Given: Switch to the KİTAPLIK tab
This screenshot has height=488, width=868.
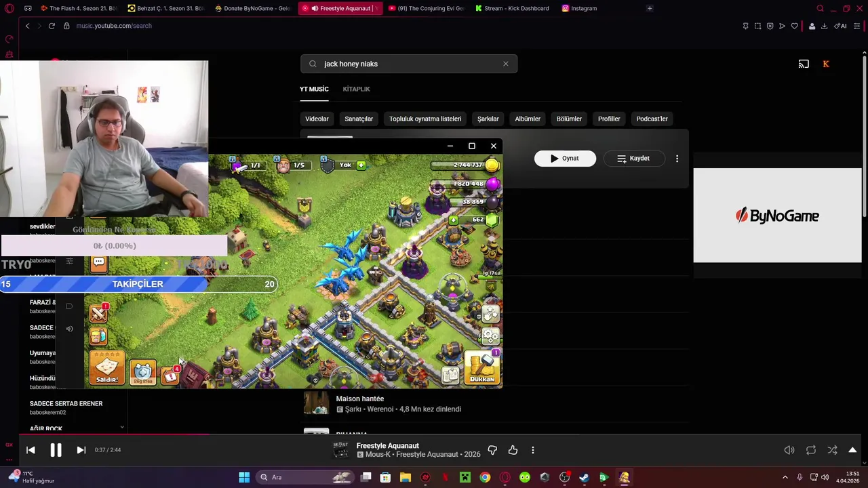Looking at the screenshot, I should click(x=356, y=89).
